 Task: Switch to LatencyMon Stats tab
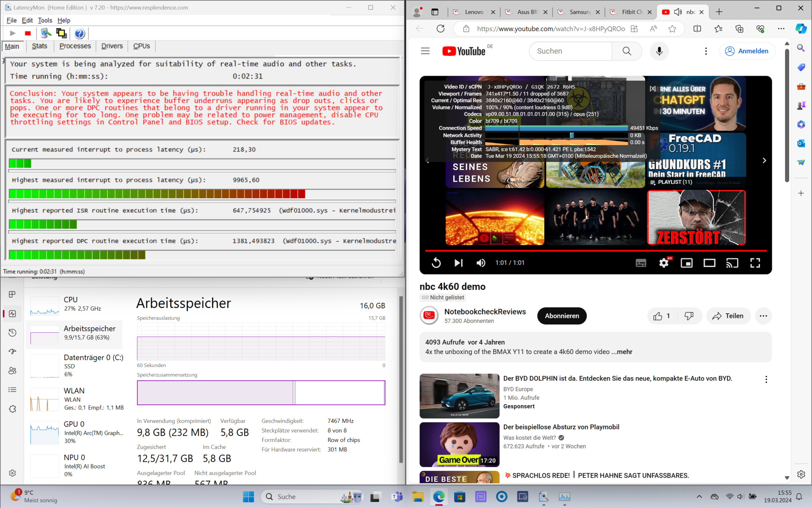pyautogui.click(x=39, y=46)
